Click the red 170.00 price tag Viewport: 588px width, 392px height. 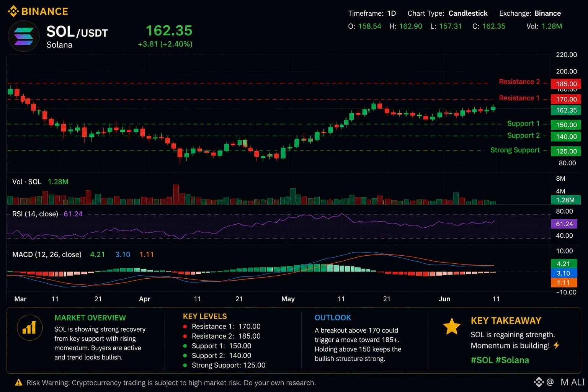(x=566, y=99)
